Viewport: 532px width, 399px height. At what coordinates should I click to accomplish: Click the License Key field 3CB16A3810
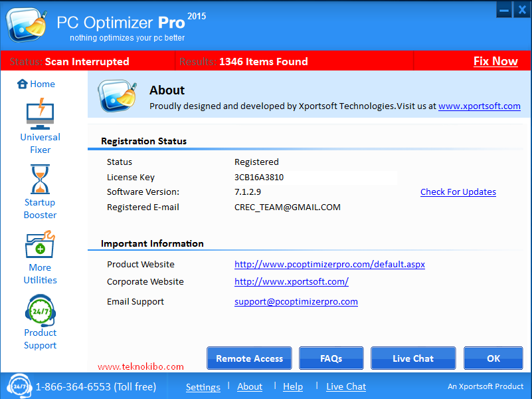click(315, 178)
